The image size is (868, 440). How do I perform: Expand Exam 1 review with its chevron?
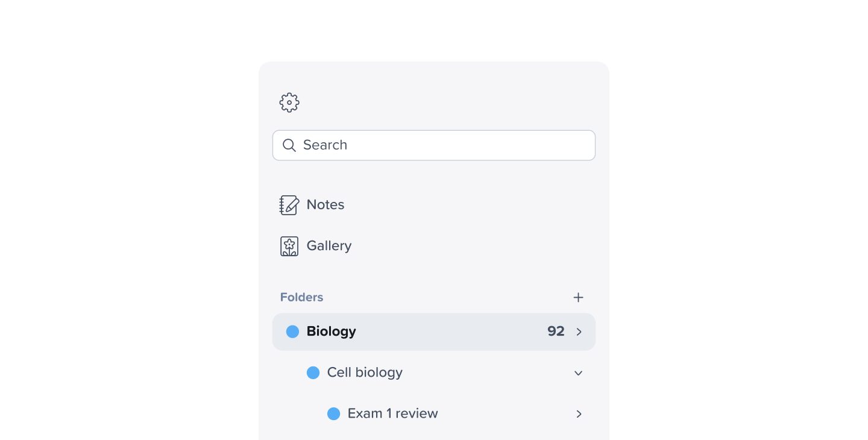pos(579,414)
